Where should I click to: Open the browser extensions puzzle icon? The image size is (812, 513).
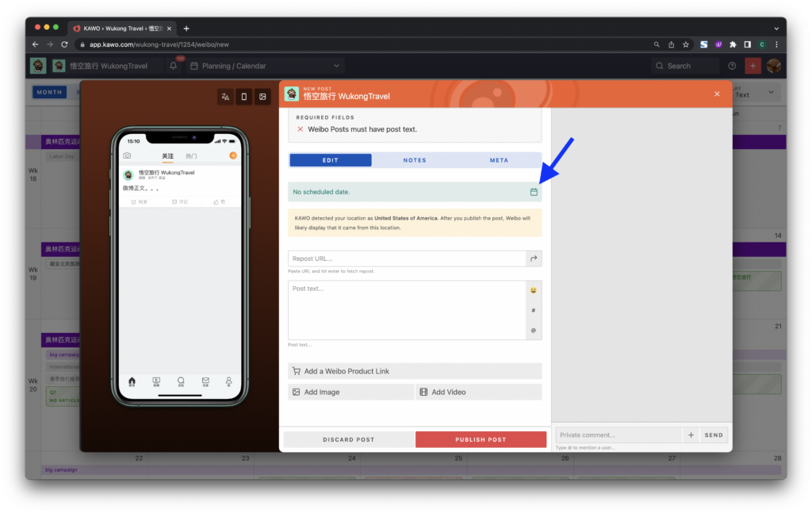tap(733, 44)
